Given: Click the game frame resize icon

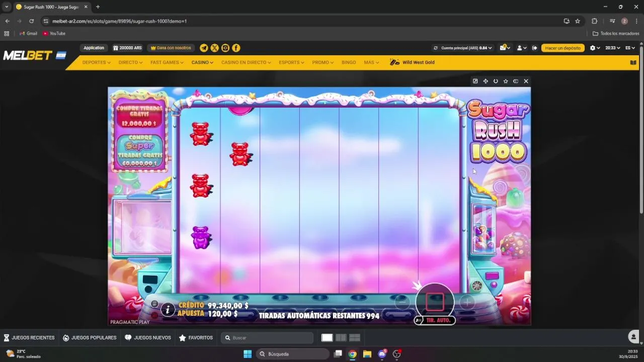Looking at the screenshot, I should coord(516,81).
